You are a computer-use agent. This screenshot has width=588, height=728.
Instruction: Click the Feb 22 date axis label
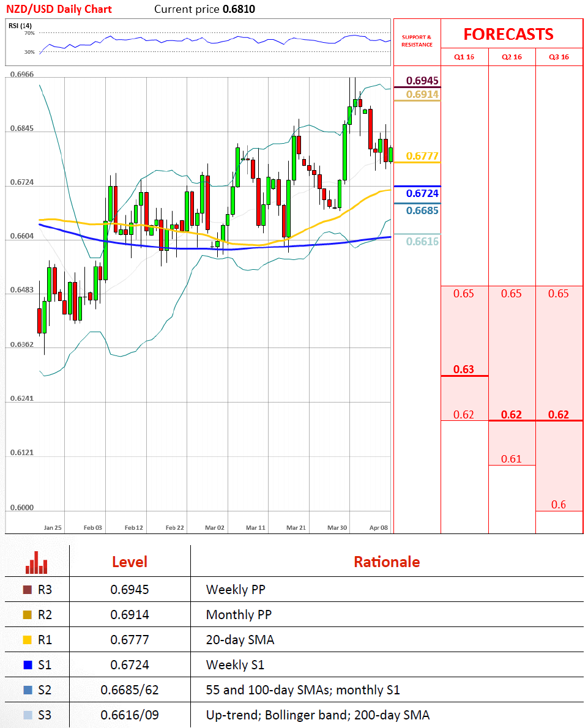tap(174, 527)
